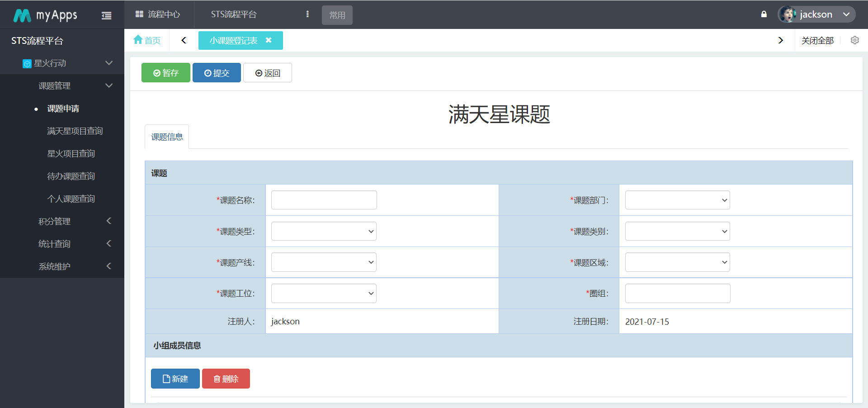Open 满天星项目查询 in sidebar
The image size is (868, 408).
point(75,131)
